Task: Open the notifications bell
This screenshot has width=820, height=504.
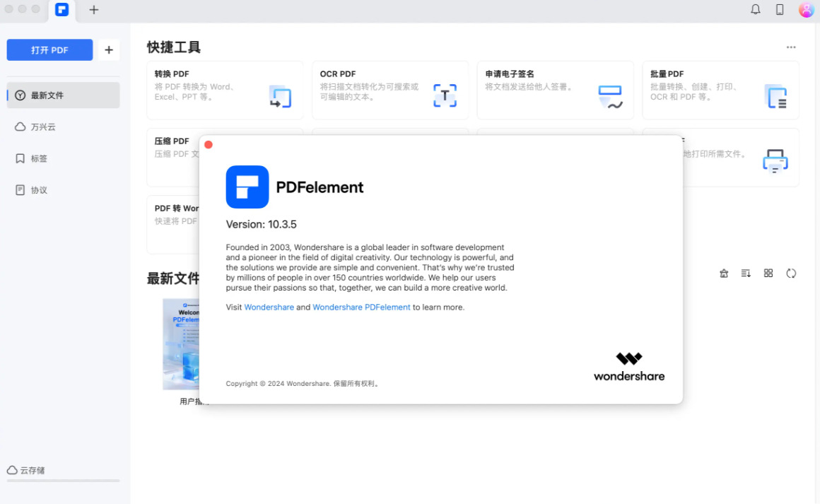Action: click(x=755, y=9)
